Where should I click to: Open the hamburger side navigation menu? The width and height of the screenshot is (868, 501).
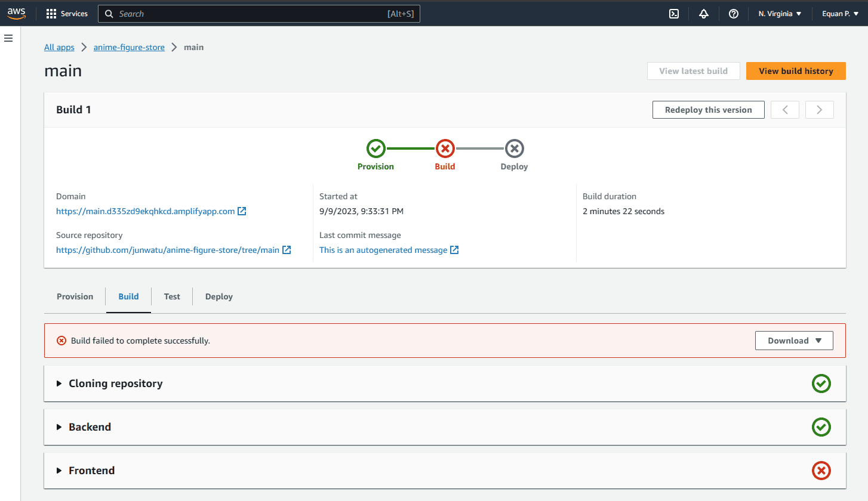coord(8,38)
